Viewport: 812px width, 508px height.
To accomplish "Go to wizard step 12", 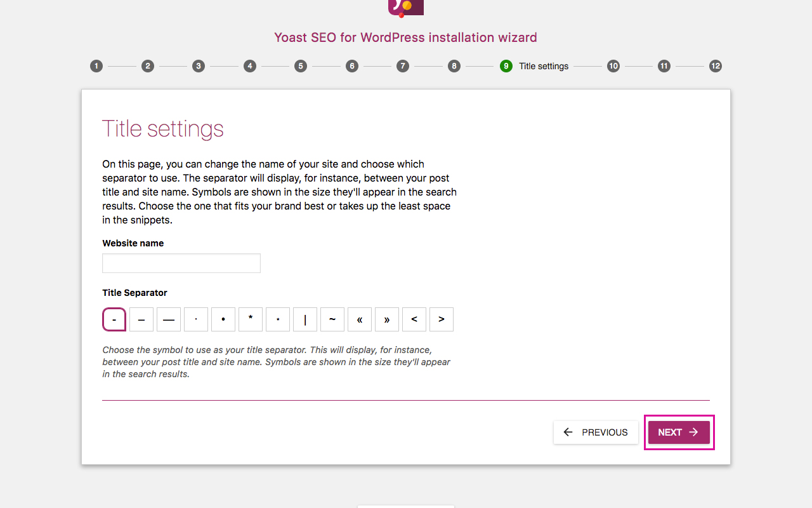I will pos(716,66).
